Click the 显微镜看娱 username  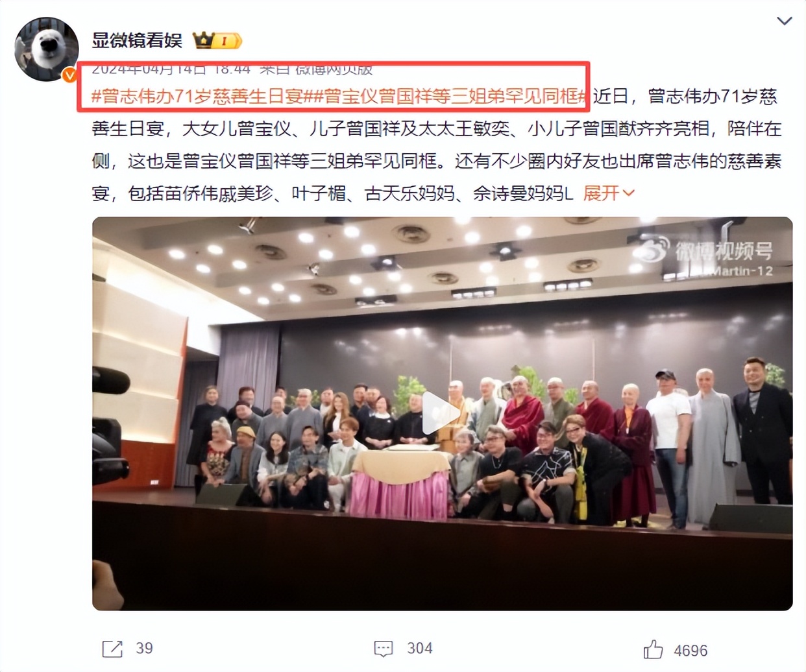click(x=136, y=40)
